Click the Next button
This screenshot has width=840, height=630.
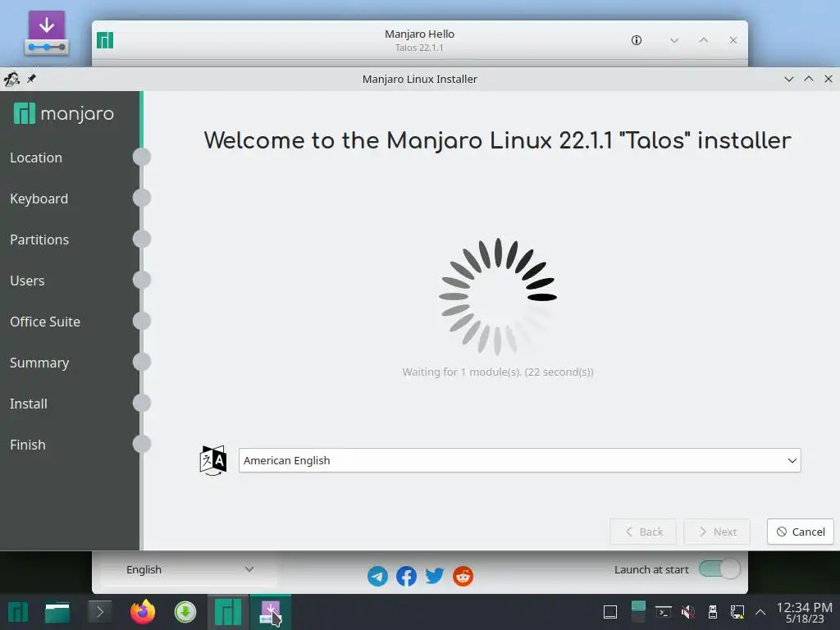click(717, 532)
